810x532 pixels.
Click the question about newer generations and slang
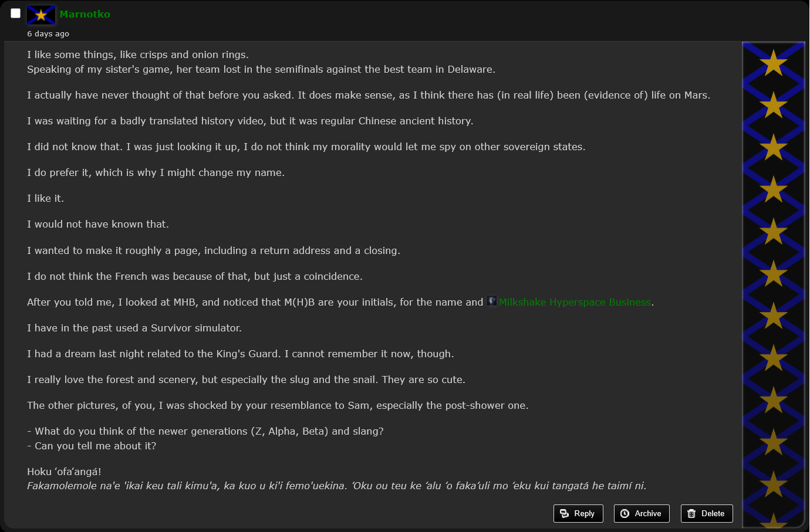(x=205, y=431)
